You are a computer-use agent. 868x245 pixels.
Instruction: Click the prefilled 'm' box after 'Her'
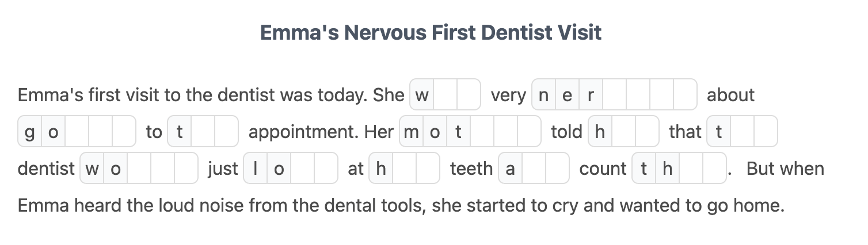point(412,132)
